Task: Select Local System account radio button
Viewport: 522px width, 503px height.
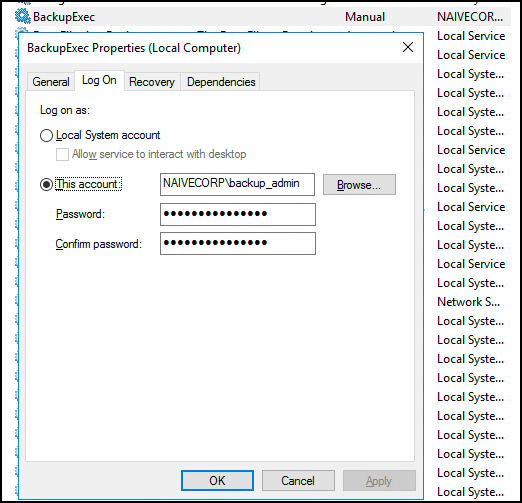Action: point(46,136)
